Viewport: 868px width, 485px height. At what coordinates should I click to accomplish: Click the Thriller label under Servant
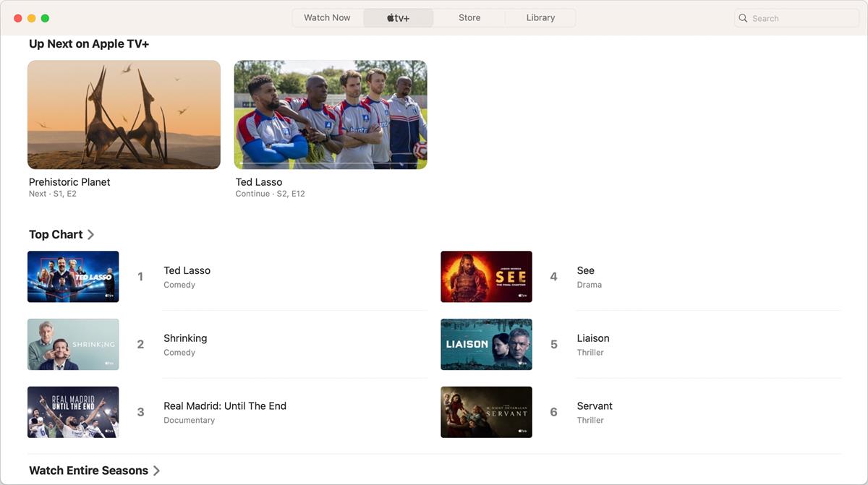(590, 420)
